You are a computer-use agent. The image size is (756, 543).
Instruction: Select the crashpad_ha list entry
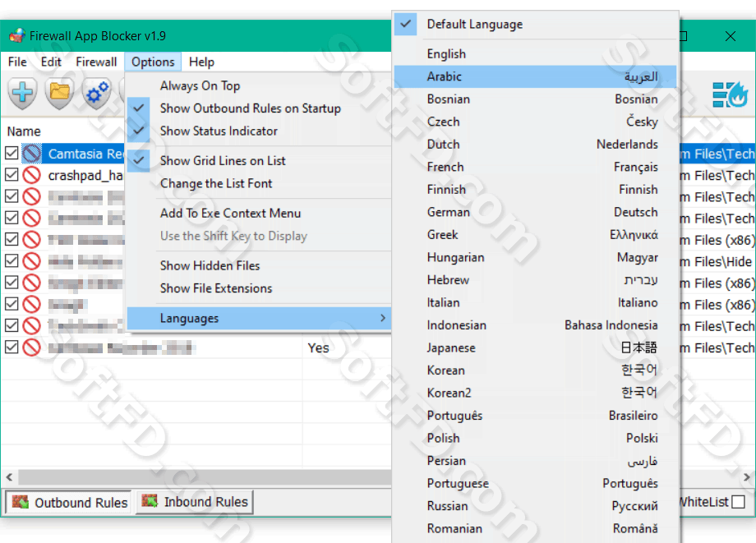pyautogui.click(x=85, y=175)
